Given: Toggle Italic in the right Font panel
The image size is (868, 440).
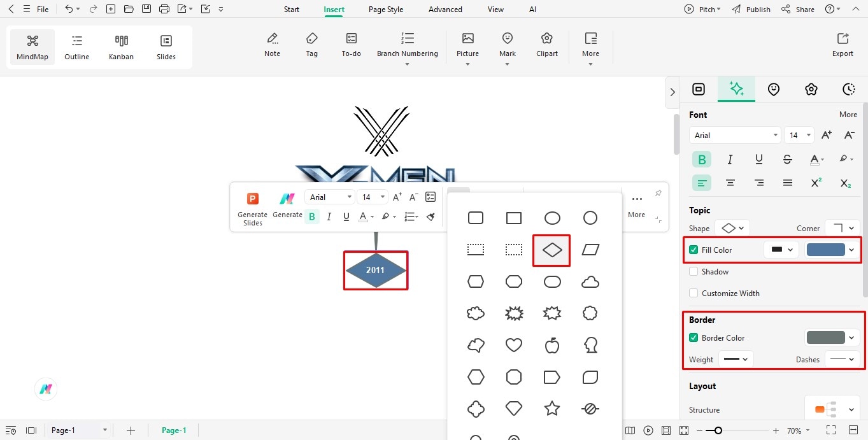Looking at the screenshot, I should click(730, 159).
